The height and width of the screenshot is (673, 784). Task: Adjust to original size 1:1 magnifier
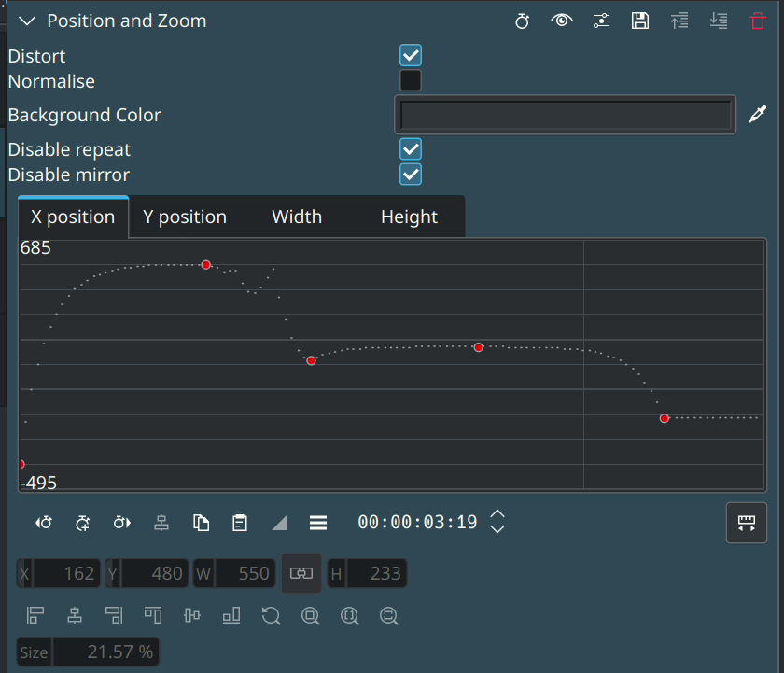(x=349, y=615)
